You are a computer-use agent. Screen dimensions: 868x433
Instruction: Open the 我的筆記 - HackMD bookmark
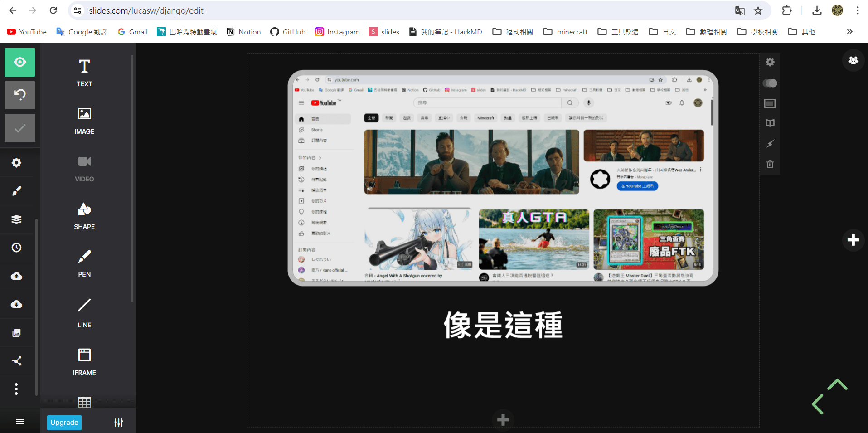pyautogui.click(x=446, y=32)
